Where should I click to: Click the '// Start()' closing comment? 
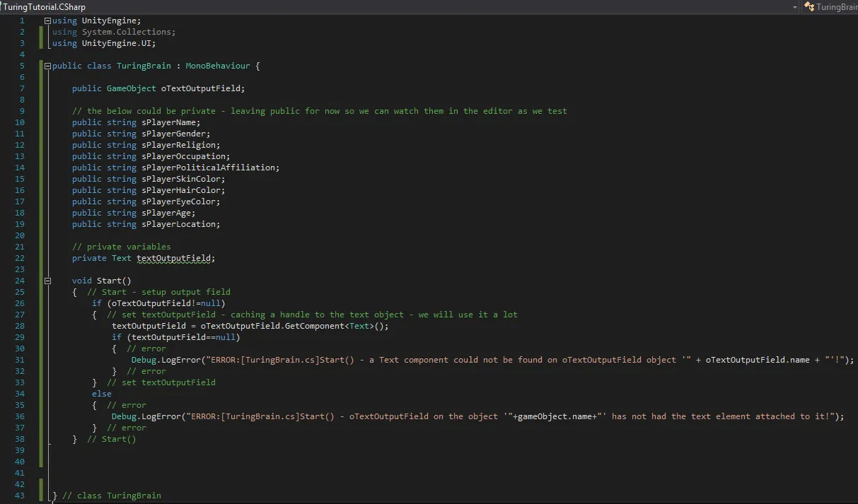(x=112, y=439)
